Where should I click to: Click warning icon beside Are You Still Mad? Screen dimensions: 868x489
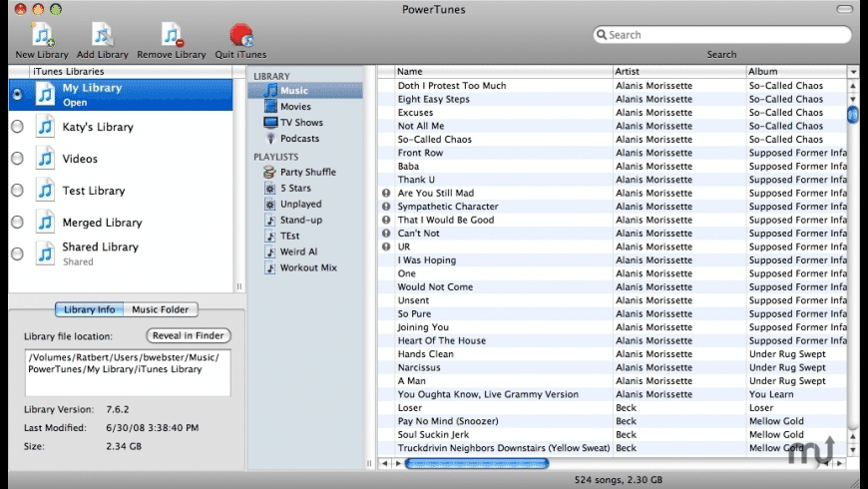click(x=386, y=193)
